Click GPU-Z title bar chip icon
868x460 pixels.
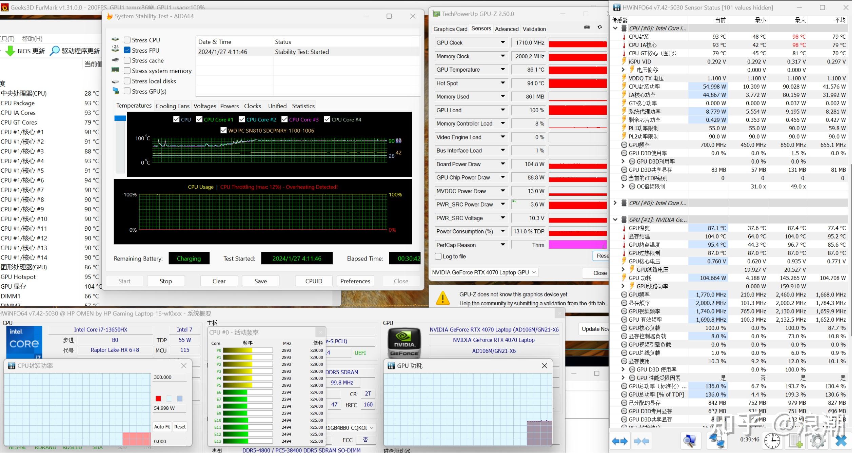[436, 14]
